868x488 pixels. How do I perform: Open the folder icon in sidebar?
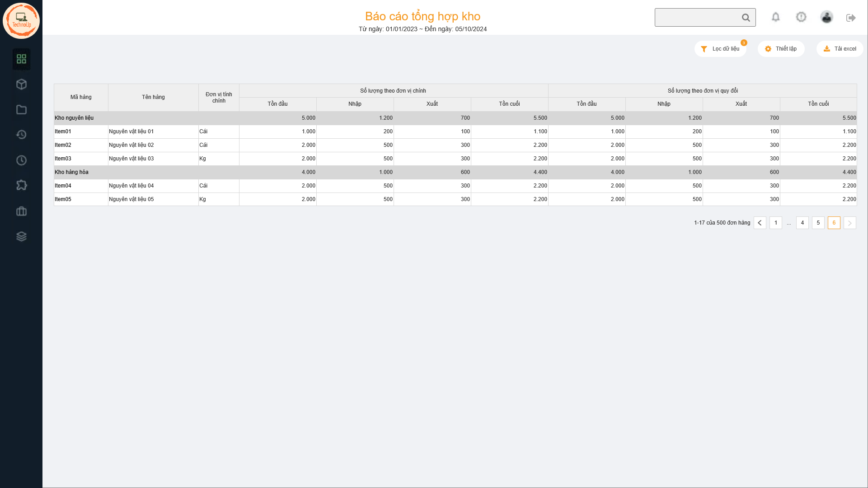pos(21,110)
